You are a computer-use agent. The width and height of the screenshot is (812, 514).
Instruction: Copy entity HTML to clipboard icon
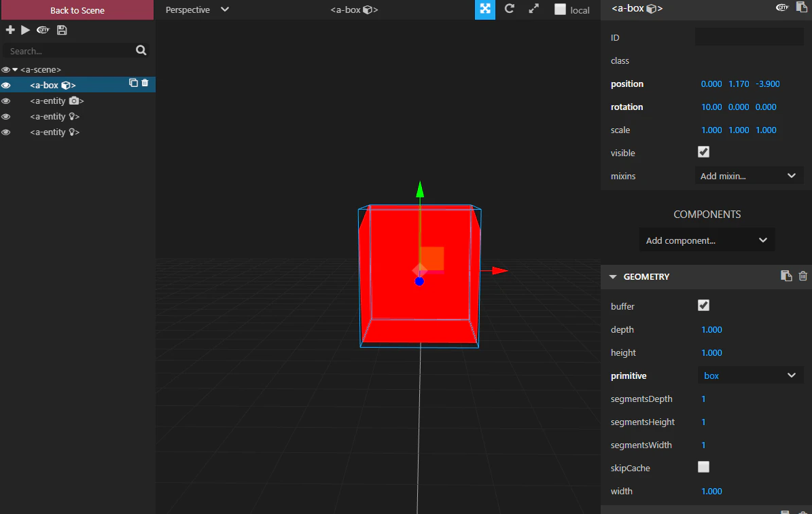(801, 7)
